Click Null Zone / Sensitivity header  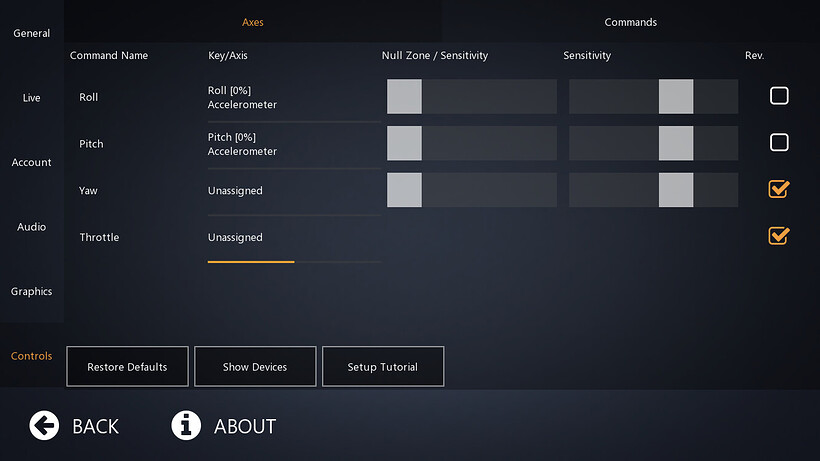[435, 55]
